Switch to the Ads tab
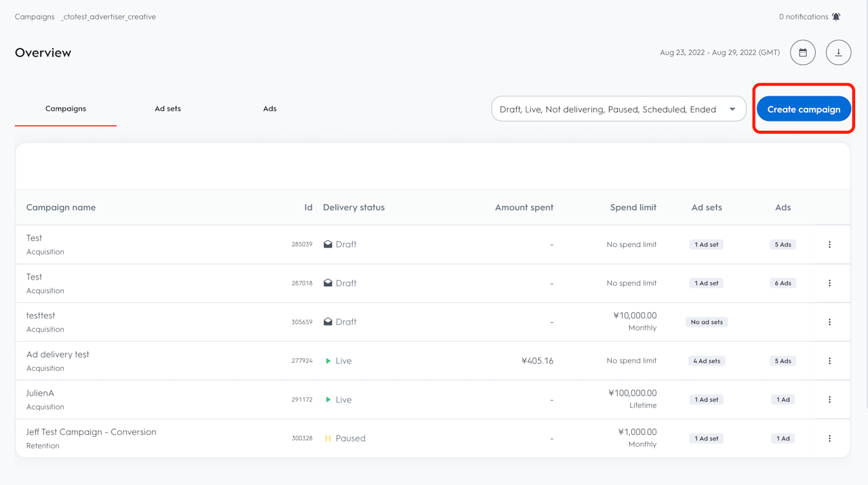Screen dimensions: 868x485 pyautogui.click(x=270, y=109)
